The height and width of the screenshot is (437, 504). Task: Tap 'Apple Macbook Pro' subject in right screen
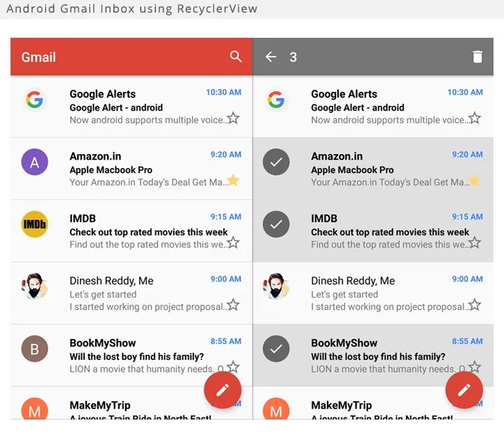[352, 169]
